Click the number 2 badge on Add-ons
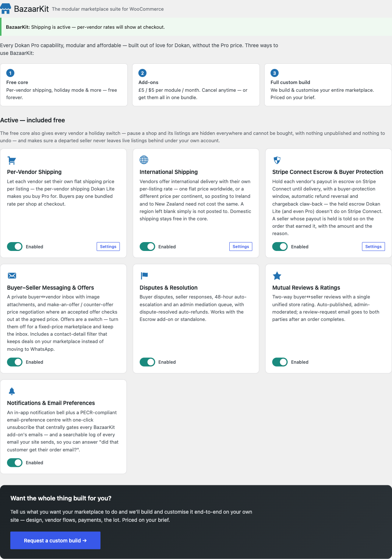This screenshot has width=392, height=559. pyautogui.click(x=142, y=73)
